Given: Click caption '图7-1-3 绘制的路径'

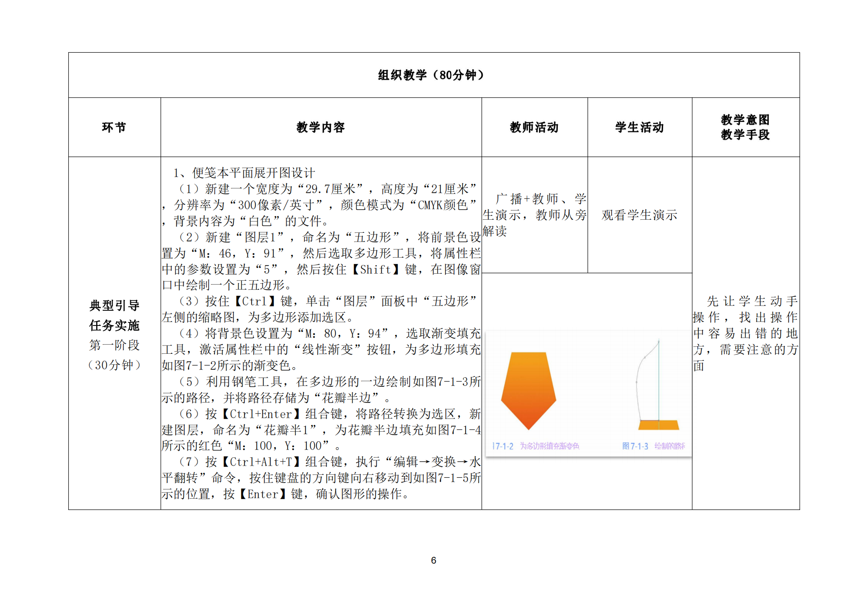Looking at the screenshot, I should tap(654, 446).
